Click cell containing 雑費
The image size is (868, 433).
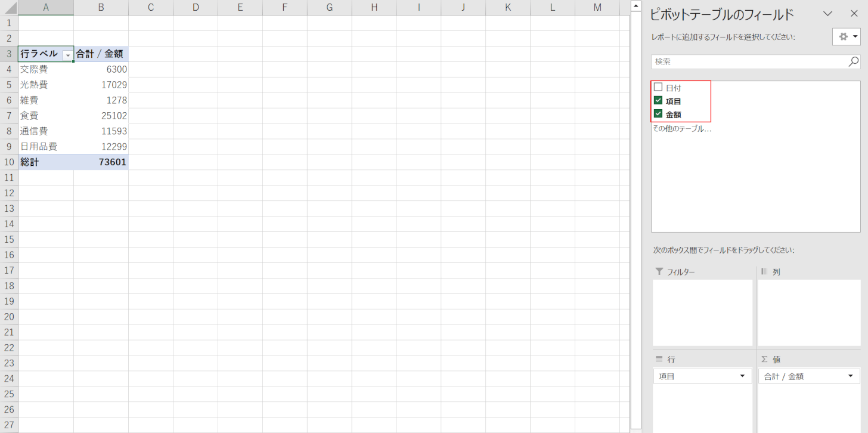click(x=46, y=100)
